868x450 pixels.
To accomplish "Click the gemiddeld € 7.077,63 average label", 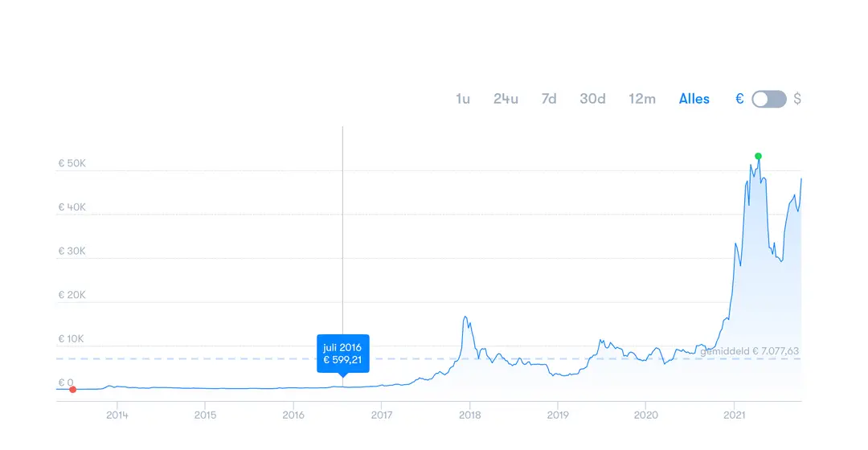I will (x=749, y=351).
